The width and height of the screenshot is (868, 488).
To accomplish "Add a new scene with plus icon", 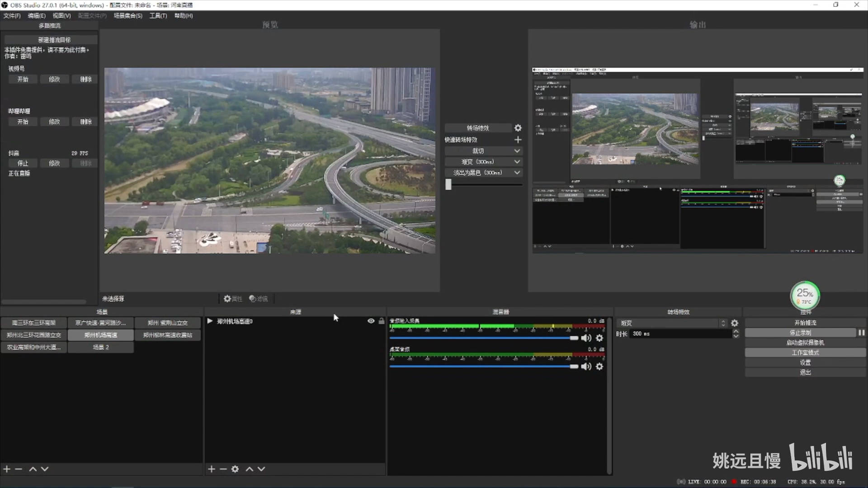I will 7,469.
